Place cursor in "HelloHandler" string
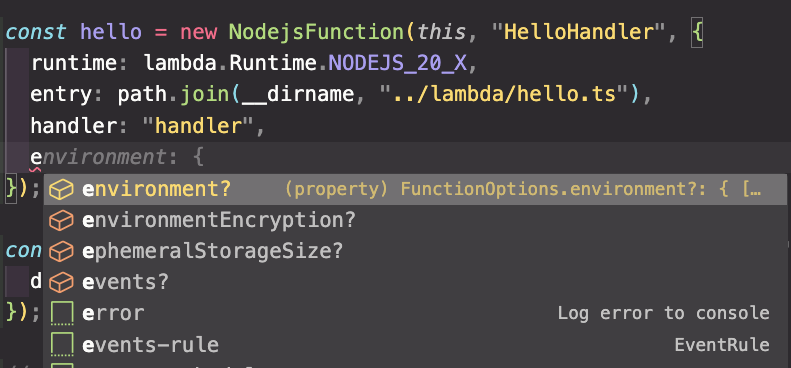The height and width of the screenshot is (368, 791). point(580,32)
